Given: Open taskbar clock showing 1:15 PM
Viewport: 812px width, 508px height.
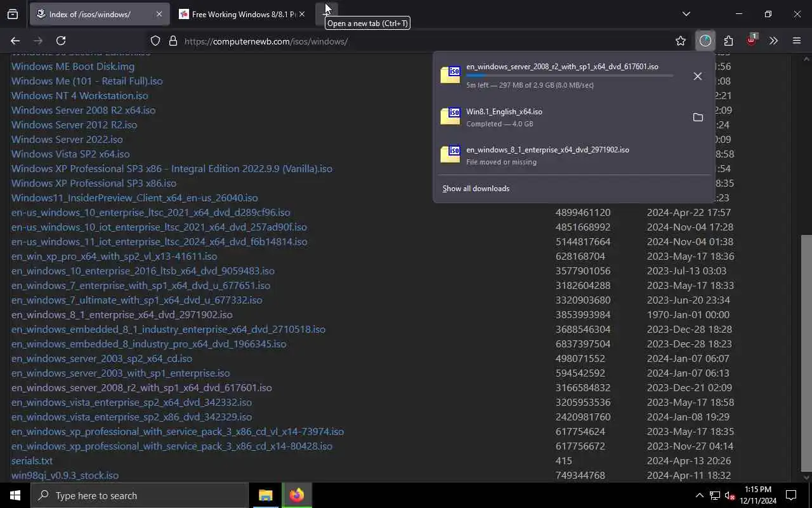Looking at the screenshot, I should pos(758,495).
